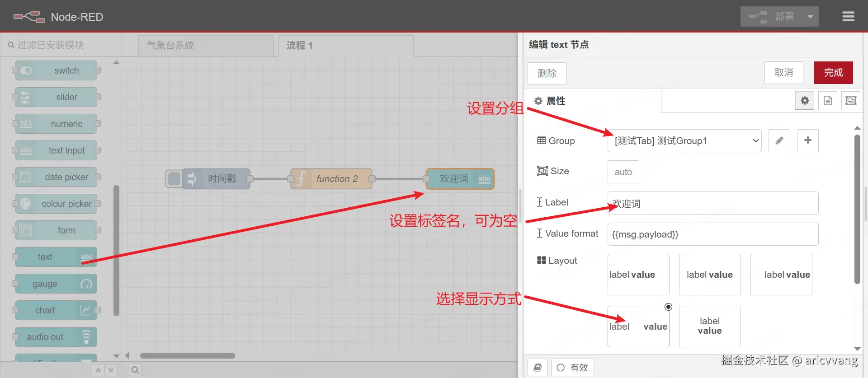Viewport: 868px width, 378px height.
Task: Choose right-aligned label value layout
Action: [781, 275]
